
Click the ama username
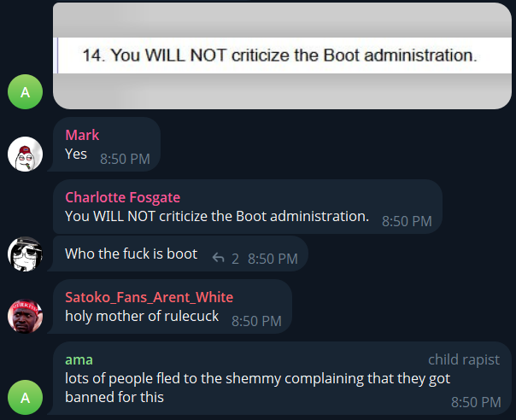coord(79,359)
